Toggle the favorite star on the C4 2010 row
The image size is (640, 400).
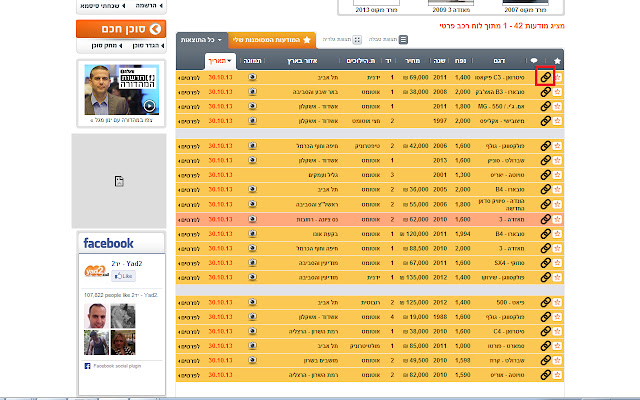point(558,331)
